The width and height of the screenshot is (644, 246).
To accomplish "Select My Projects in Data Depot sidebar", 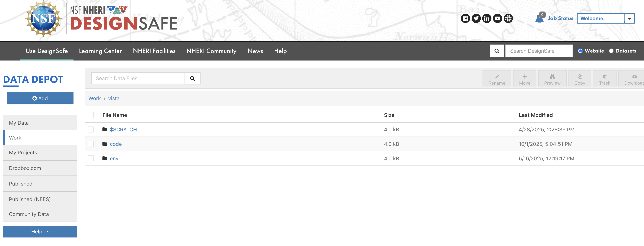I will [x=23, y=152].
